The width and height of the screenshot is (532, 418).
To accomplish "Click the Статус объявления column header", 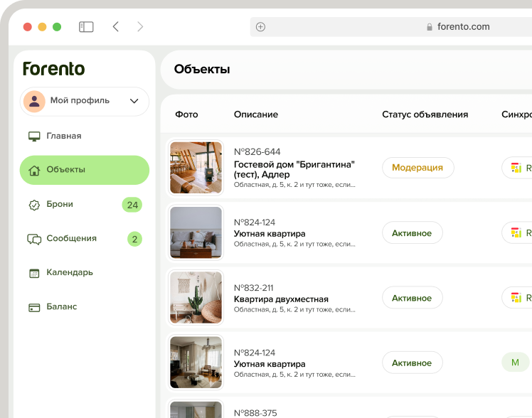I will point(425,114).
